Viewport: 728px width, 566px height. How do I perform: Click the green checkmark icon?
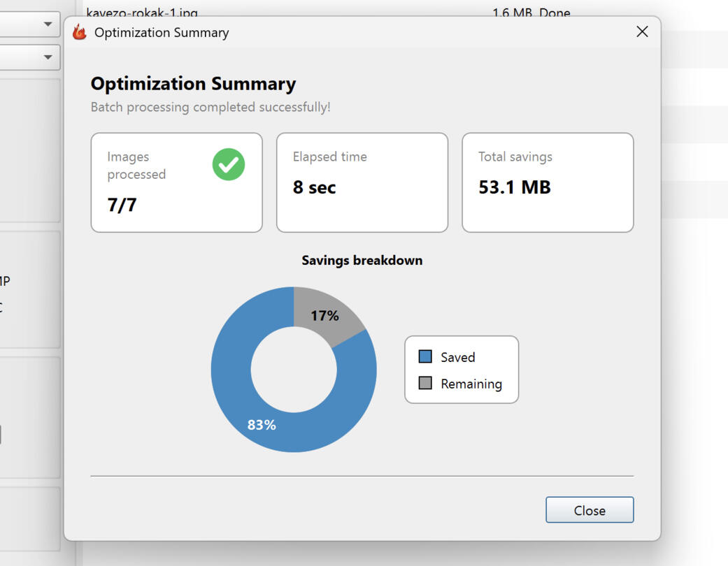click(229, 164)
